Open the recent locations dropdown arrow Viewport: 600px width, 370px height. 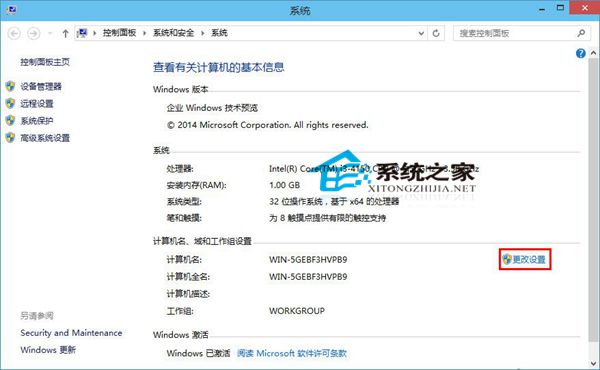pos(50,34)
